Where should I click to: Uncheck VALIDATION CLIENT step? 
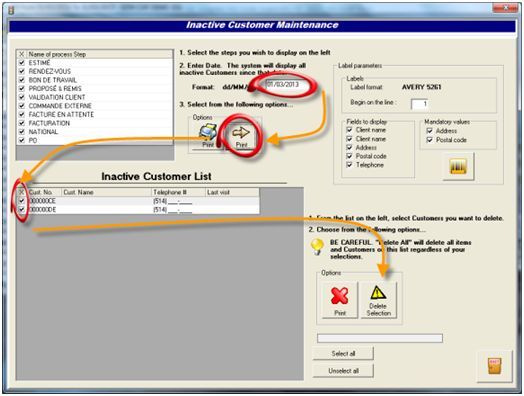22,97
